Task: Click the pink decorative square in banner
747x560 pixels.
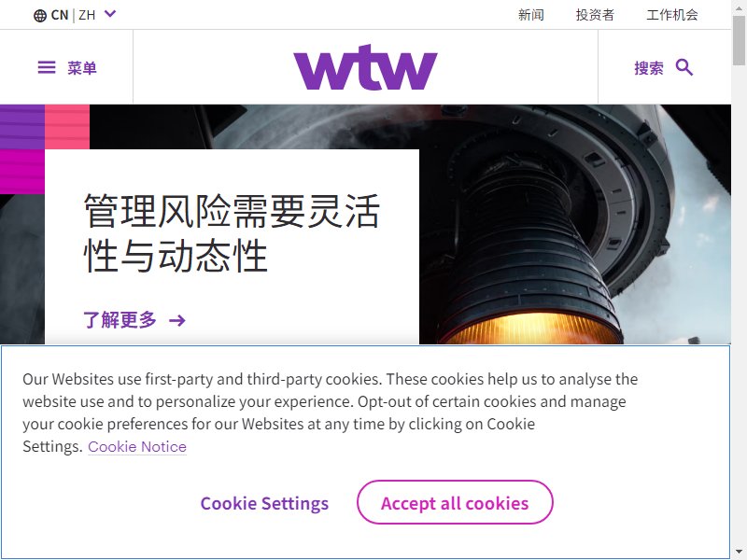Action: [67, 127]
